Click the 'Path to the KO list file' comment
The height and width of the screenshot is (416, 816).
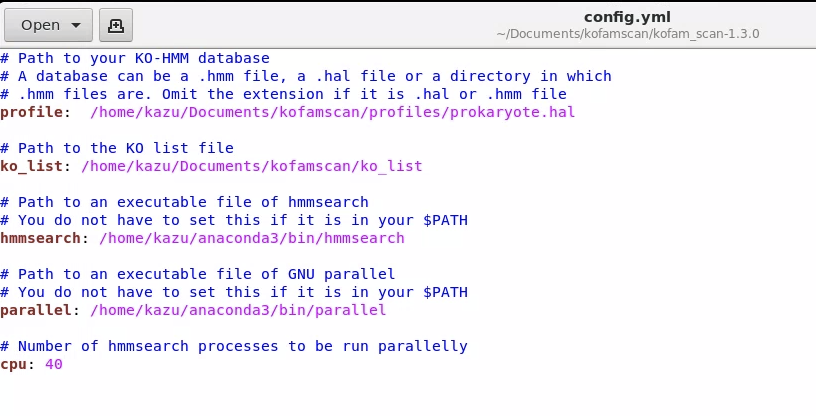(x=117, y=148)
